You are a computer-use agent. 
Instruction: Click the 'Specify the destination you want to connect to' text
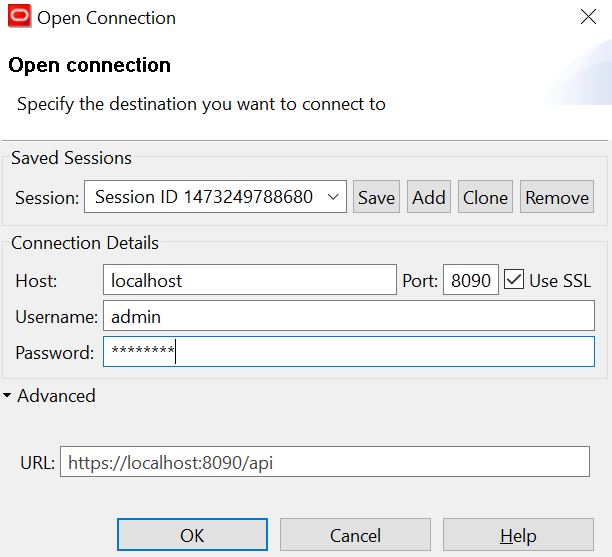coord(201,104)
